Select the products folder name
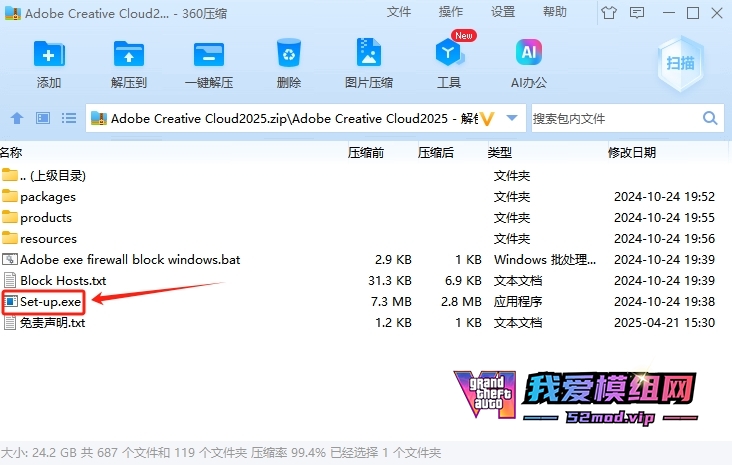 coord(46,218)
